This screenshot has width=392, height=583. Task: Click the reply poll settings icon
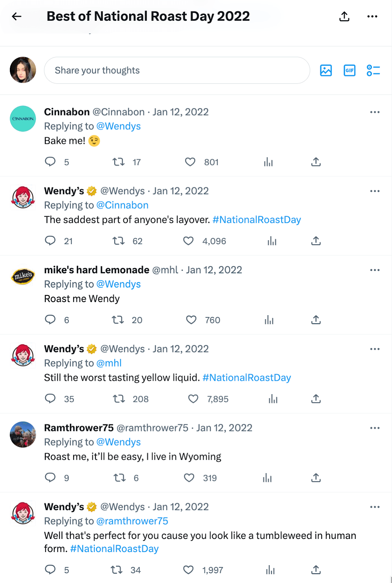point(372,70)
